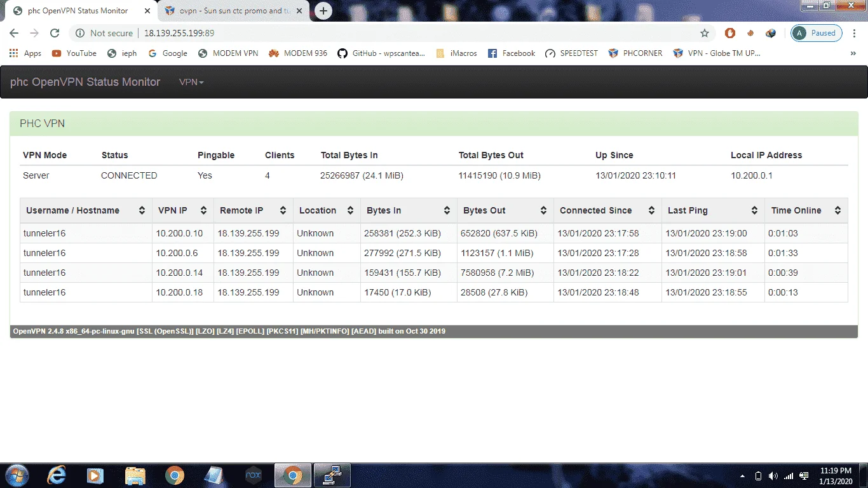Screen dimensions: 868x488
Task: Open Windows Media Player taskbar icon
Action: click(x=95, y=475)
